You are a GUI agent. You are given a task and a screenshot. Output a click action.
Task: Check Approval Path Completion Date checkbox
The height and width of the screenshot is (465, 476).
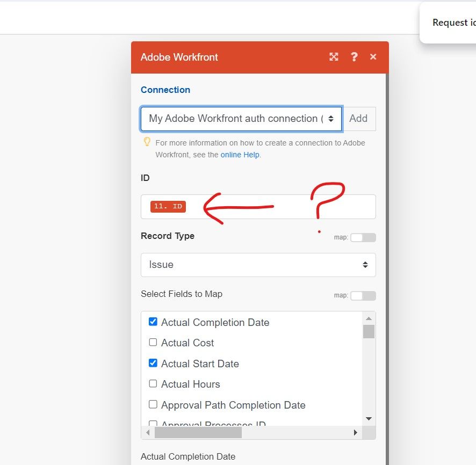(153, 405)
